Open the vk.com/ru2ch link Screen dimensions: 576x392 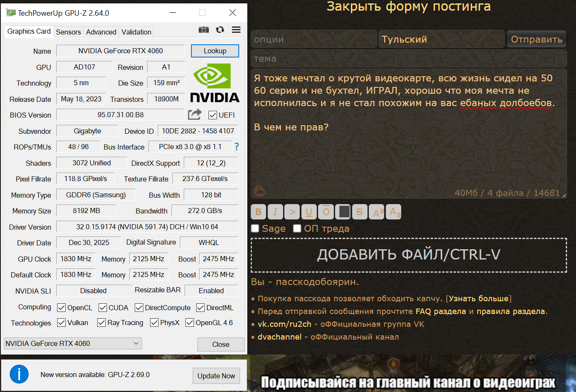(x=284, y=324)
